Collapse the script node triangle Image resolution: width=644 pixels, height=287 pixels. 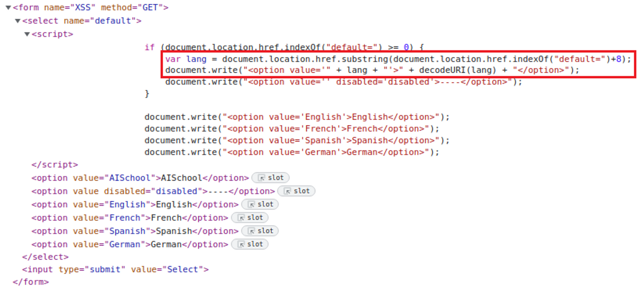pyautogui.click(x=27, y=34)
